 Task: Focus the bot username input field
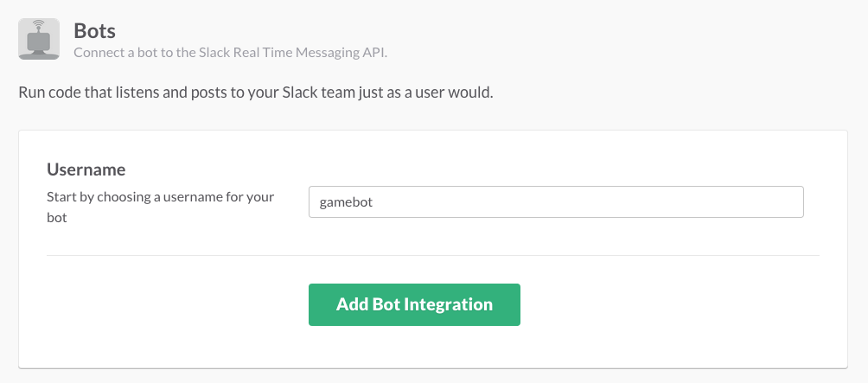(x=556, y=201)
